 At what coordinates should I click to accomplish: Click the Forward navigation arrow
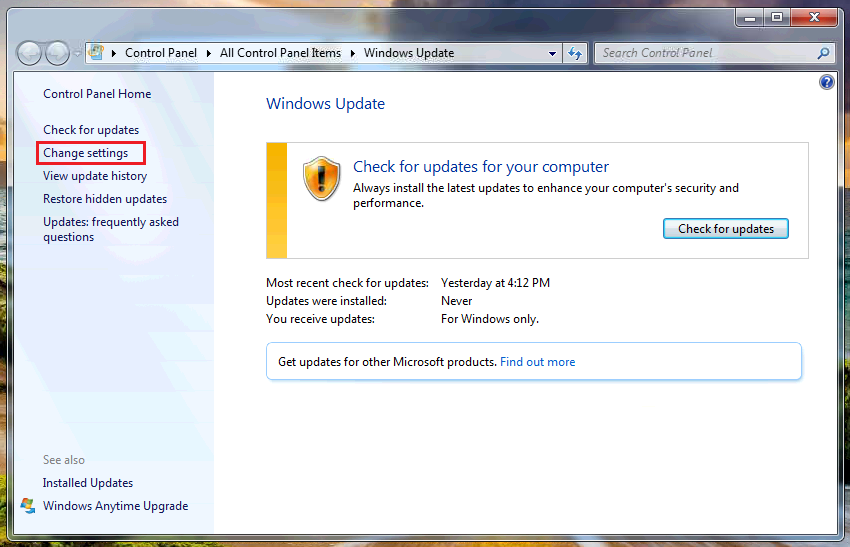click(57, 53)
